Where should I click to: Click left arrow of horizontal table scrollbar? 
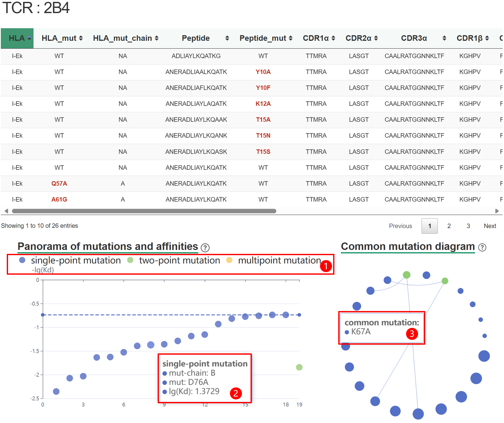point(6,211)
